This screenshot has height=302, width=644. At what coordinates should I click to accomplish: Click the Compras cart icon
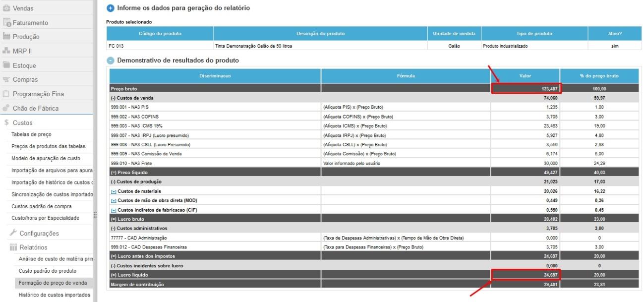tap(6, 79)
